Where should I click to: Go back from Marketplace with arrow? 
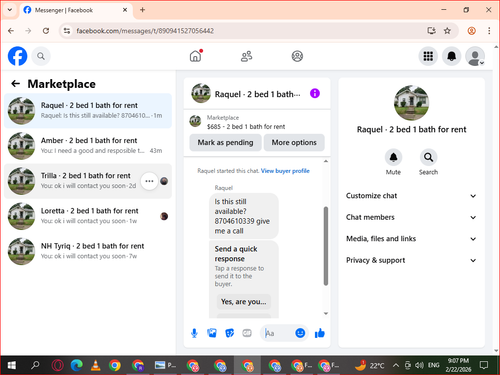(16, 84)
